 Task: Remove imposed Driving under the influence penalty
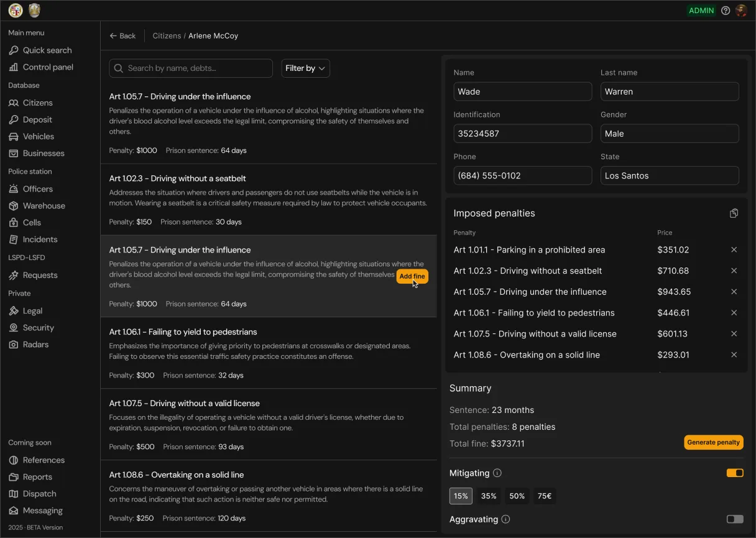(x=734, y=292)
